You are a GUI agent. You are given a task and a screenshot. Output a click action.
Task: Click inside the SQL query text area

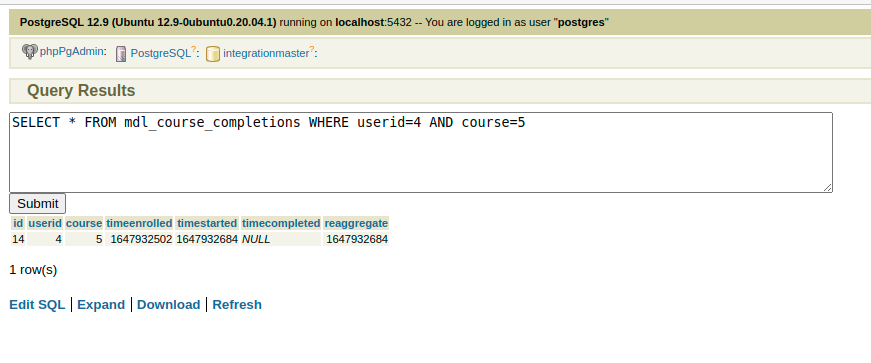[x=421, y=153]
